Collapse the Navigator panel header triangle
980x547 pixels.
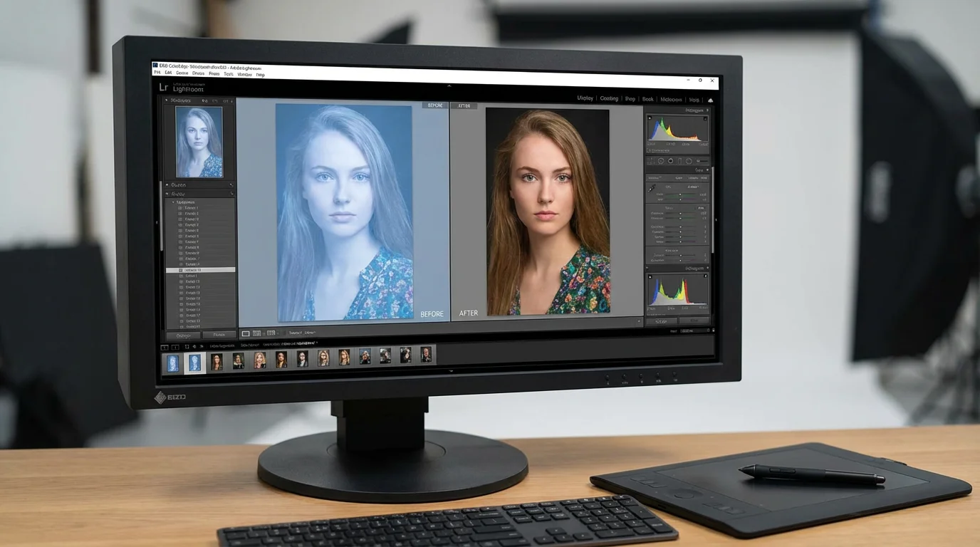(x=167, y=100)
